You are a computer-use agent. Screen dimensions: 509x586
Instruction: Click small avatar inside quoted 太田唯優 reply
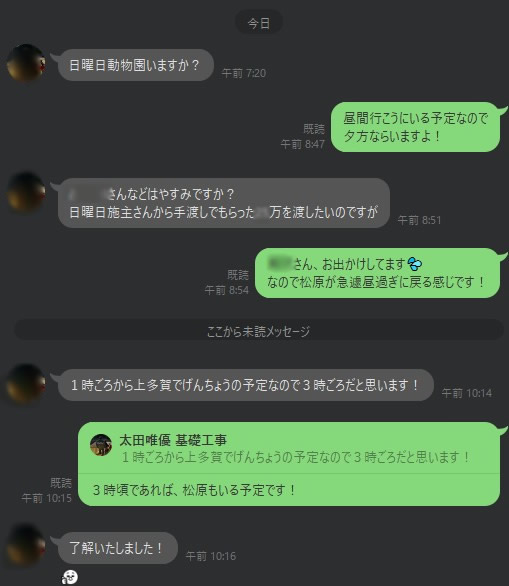101,445
